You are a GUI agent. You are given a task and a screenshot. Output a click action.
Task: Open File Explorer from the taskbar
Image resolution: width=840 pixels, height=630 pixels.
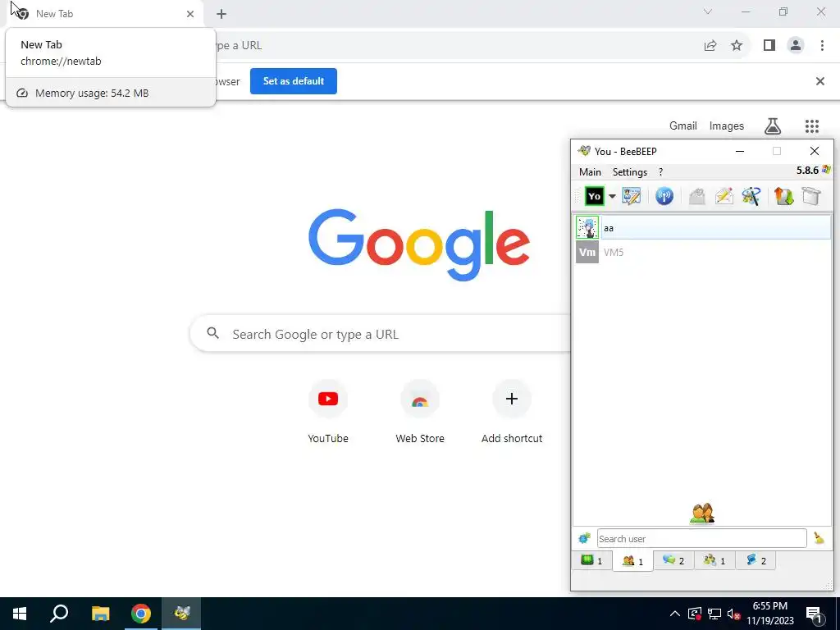[x=100, y=614]
